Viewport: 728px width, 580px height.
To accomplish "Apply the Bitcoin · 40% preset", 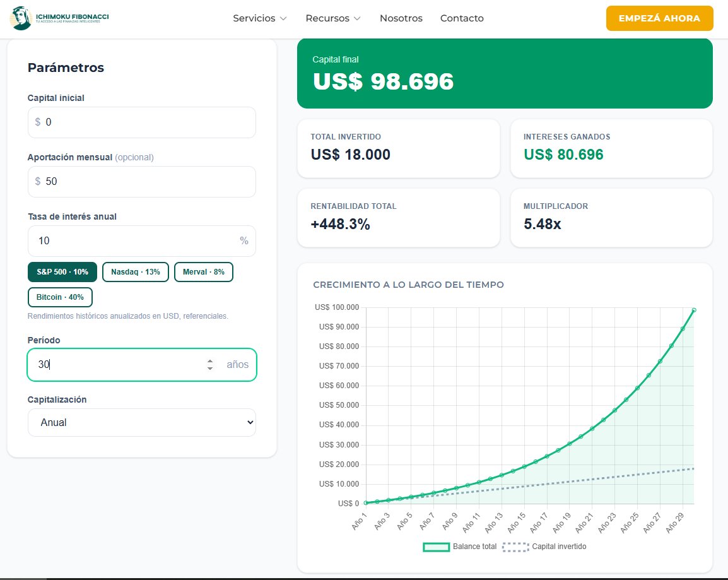I will click(60, 297).
